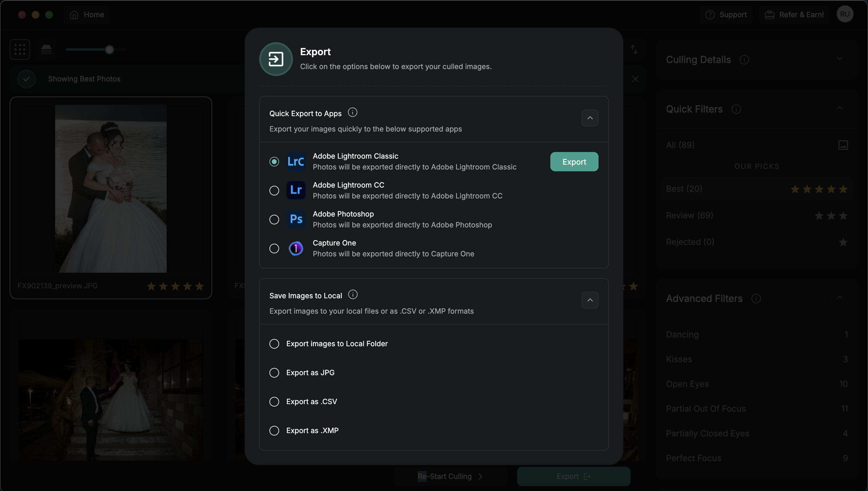
Task: Open info for Quick Export to Apps
Action: pyautogui.click(x=352, y=112)
